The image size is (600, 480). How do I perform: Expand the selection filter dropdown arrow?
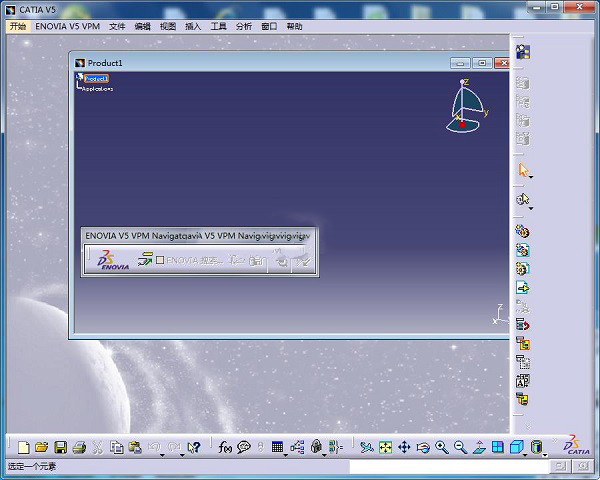pyautogui.click(x=531, y=209)
